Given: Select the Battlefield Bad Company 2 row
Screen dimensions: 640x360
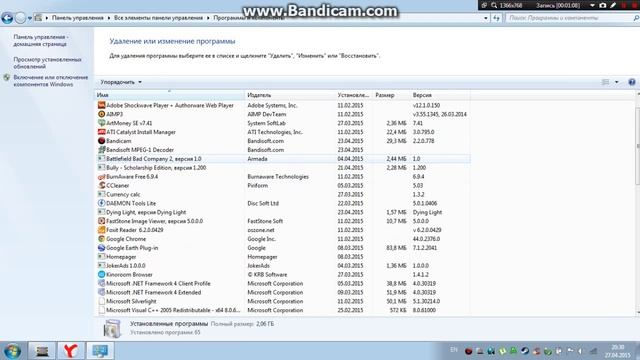Looking at the screenshot, I should click(283, 159).
